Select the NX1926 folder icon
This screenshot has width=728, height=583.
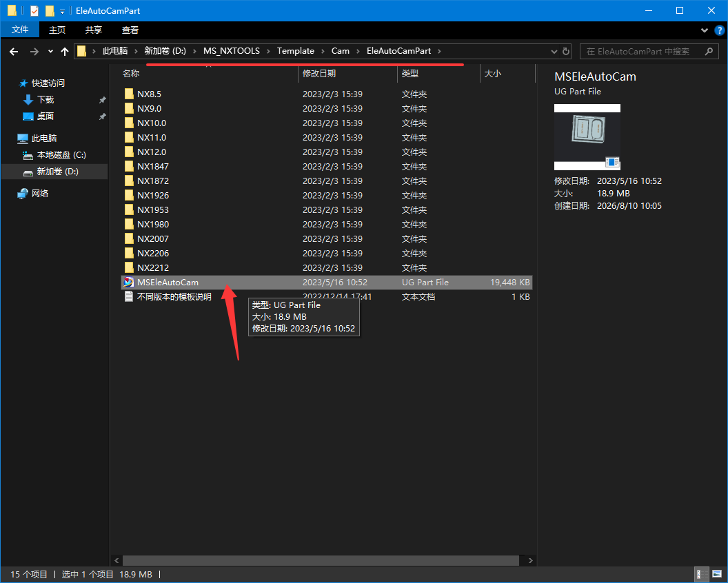coord(129,196)
